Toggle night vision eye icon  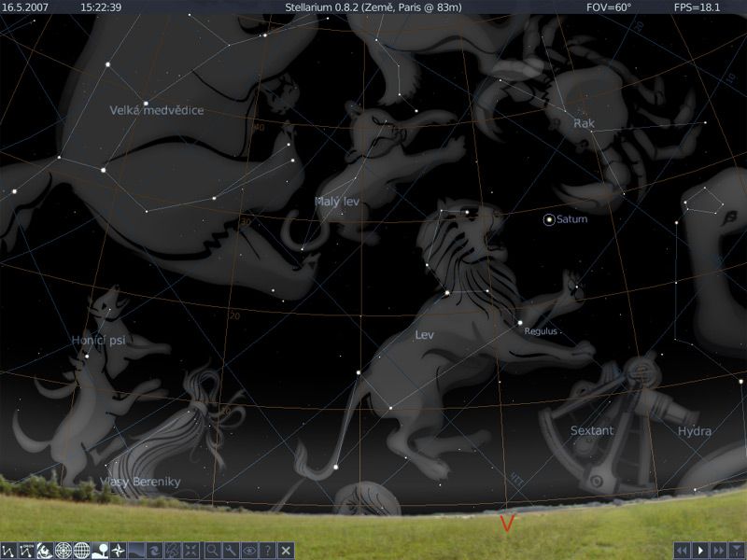(248, 551)
